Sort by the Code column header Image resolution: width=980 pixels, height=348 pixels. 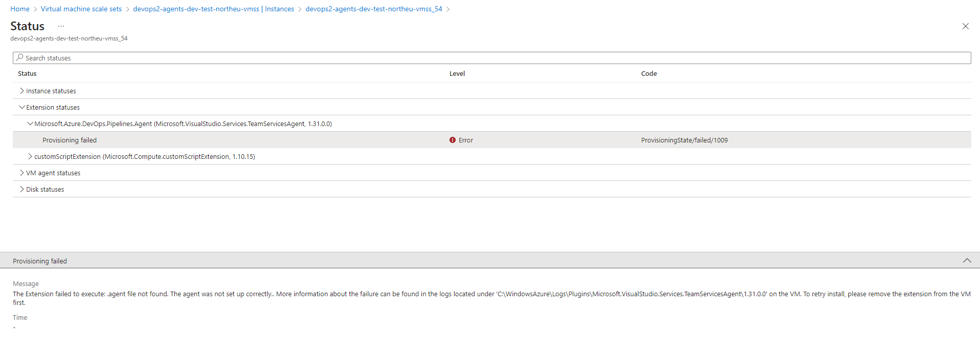pyautogui.click(x=649, y=74)
